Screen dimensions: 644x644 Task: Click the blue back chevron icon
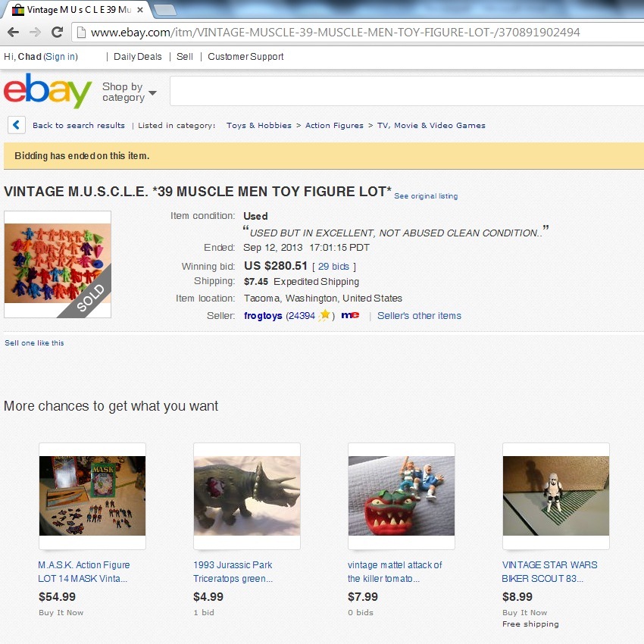click(x=17, y=125)
